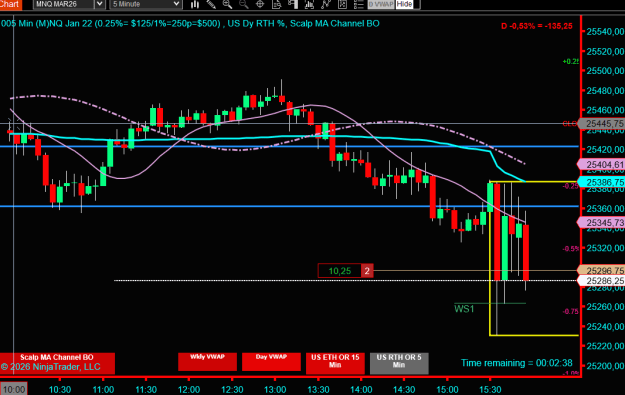Toggle the Day VWAP button

271,362
